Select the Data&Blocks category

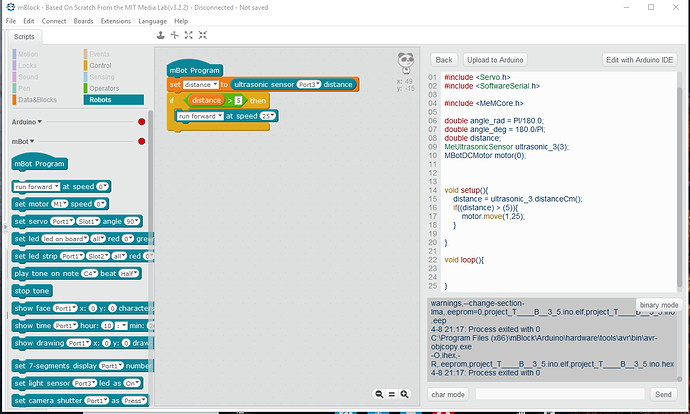(x=35, y=100)
